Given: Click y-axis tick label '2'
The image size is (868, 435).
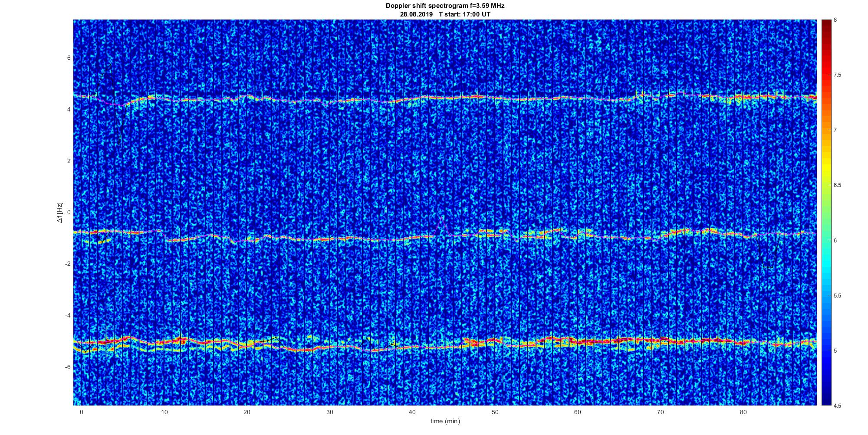Looking at the screenshot, I should (x=69, y=161).
